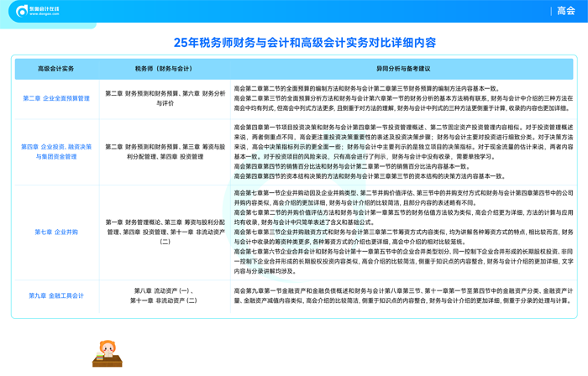Click the 税务师（财务与会计） column header
This screenshot has width=588, height=376.
[x=165, y=68]
